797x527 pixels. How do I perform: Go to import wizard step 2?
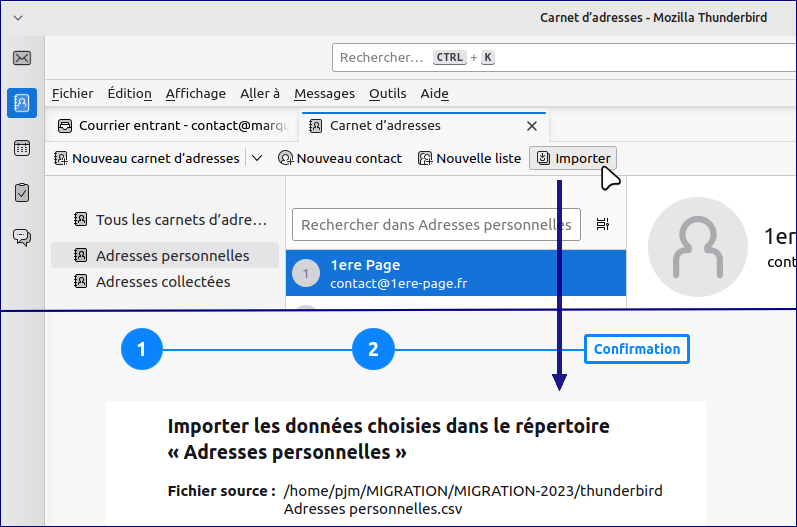pyautogui.click(x=373, y=349)
